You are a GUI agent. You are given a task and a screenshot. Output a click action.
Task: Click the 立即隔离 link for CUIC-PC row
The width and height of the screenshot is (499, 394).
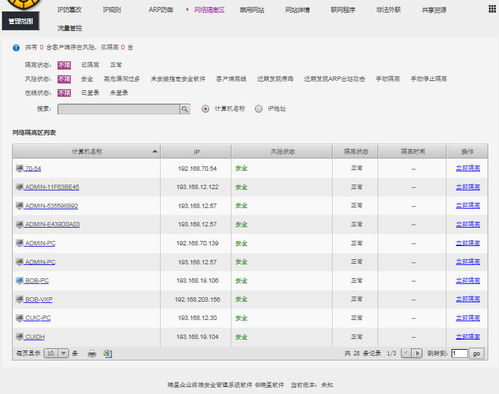468,318
